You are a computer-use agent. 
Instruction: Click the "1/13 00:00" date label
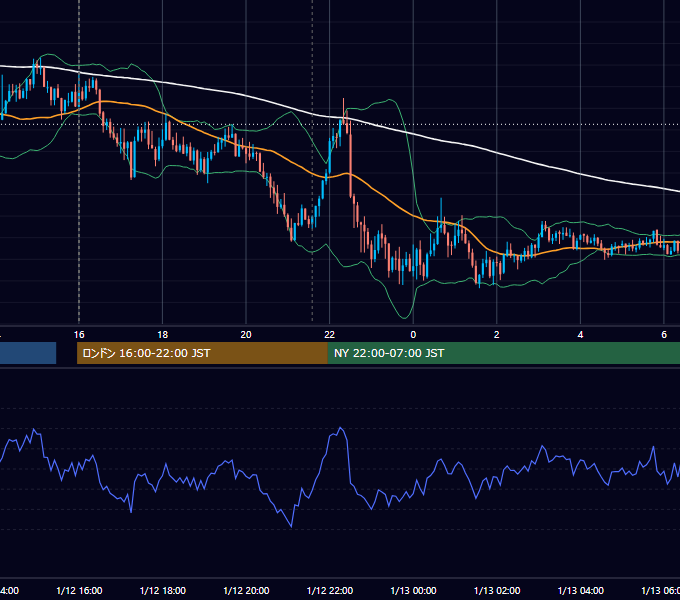pos(413,590)
